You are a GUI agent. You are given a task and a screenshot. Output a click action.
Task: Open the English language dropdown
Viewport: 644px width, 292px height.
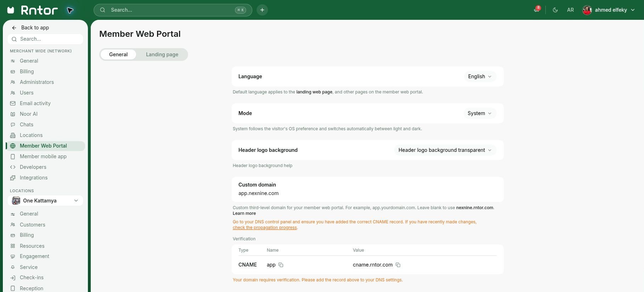[x=480, y=76]
